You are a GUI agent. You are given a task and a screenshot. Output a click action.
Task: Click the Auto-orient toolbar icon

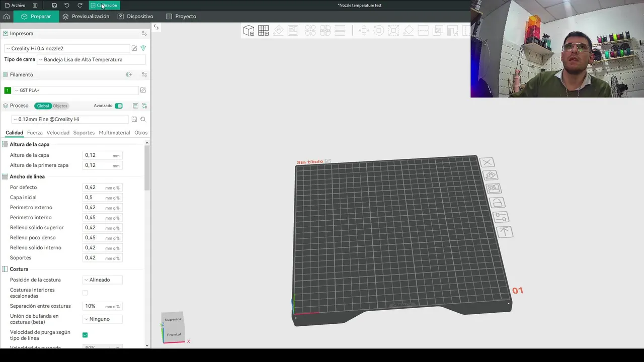coord(278,31)
